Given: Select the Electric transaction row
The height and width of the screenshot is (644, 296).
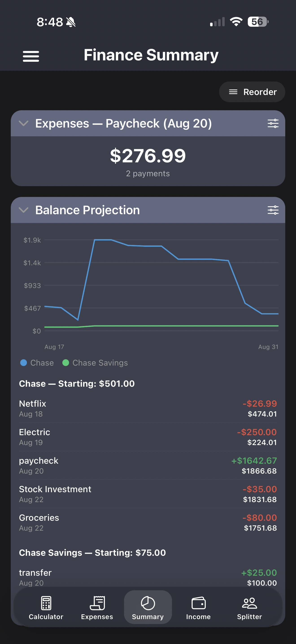Looking at the screenshot, I should tap(148, 437).
